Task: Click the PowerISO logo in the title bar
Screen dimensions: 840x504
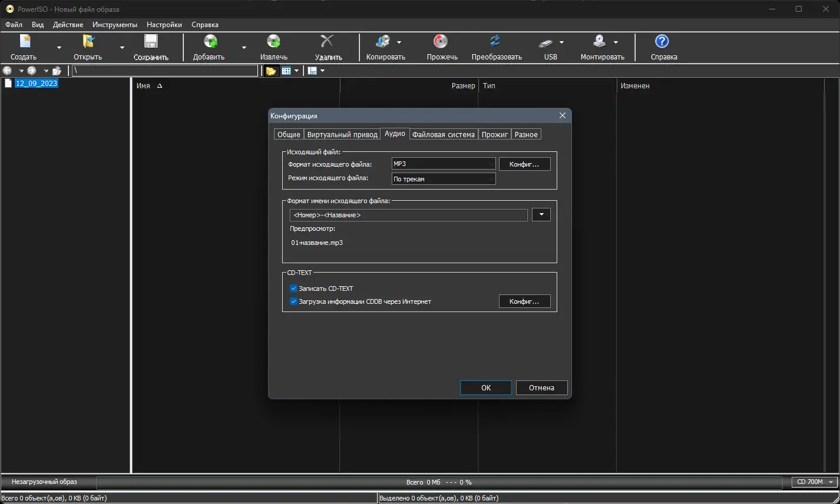Action: [10, 9]
